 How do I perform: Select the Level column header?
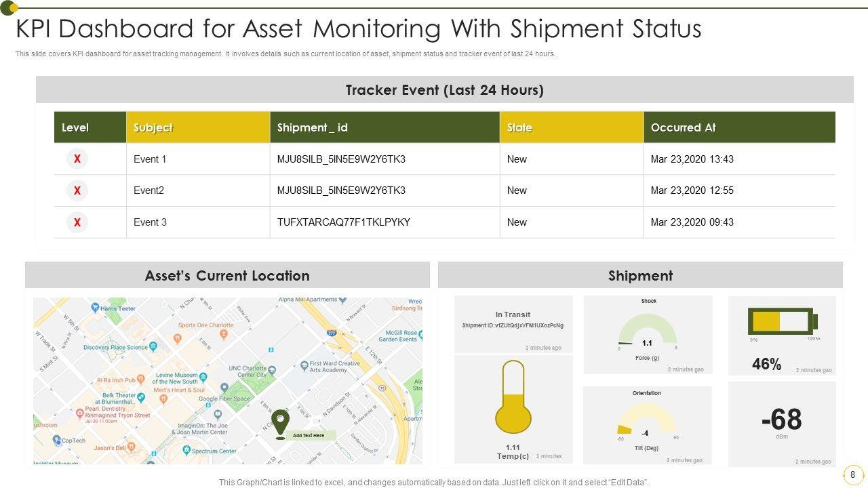(x=75, y=127)
